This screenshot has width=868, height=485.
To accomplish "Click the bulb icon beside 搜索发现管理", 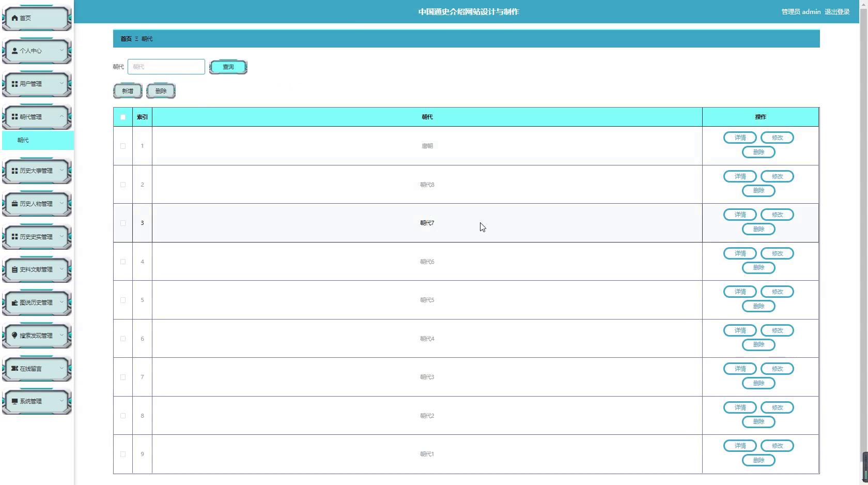I will 14,336.
